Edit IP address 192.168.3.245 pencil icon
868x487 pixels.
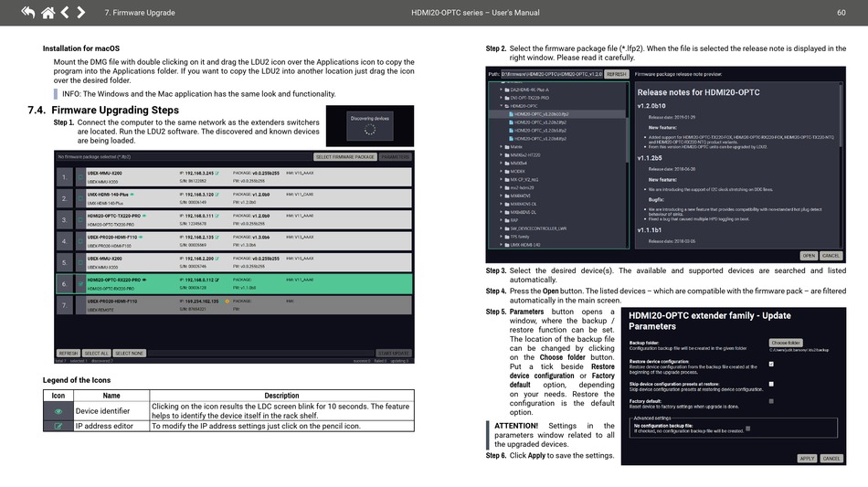pyautogui.click(x=217, y=174)
